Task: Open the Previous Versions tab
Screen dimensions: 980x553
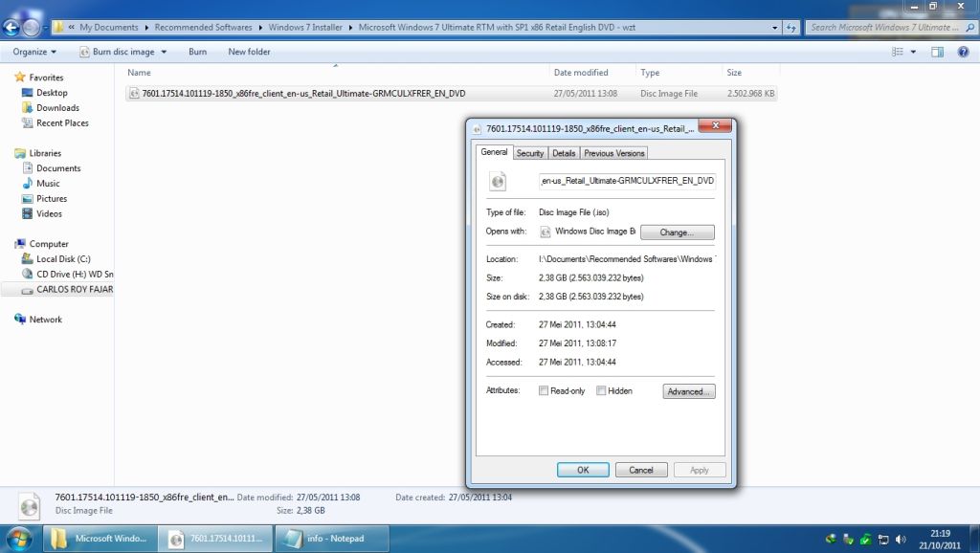Action: pyautogui.click(x=613, y=152)
